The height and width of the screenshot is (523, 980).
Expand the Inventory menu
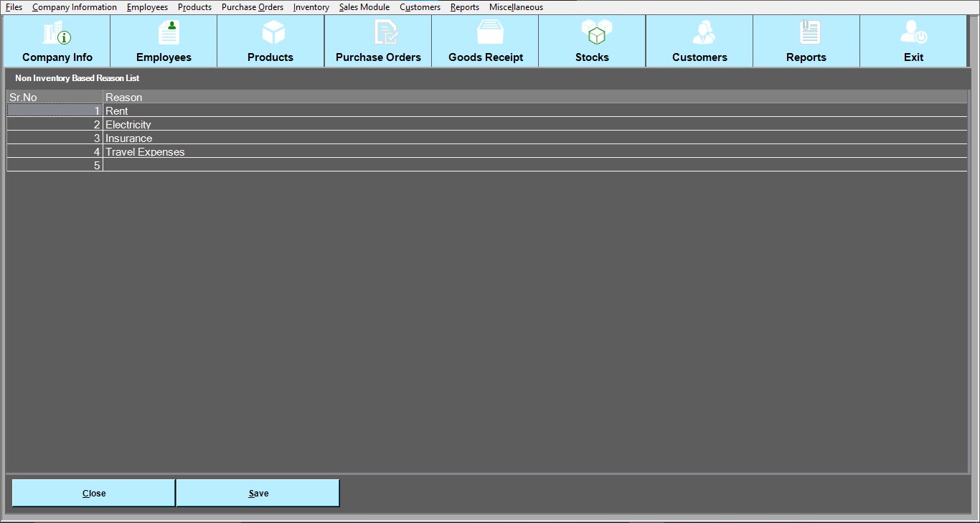(311, 7)
